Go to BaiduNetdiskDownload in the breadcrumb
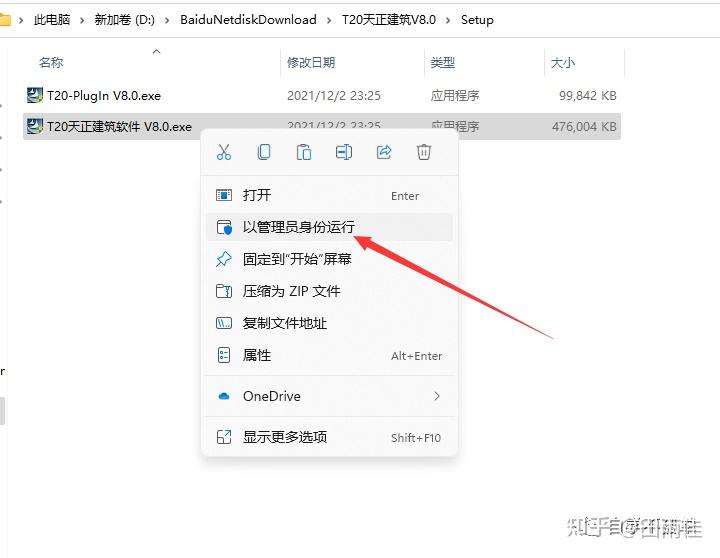 (248, 19)
